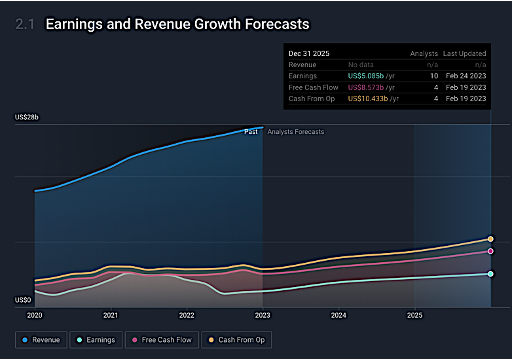Screen dimensions: 512x360
Task: Toggle the Earnings legend button
Action: (x=96, y=340)
